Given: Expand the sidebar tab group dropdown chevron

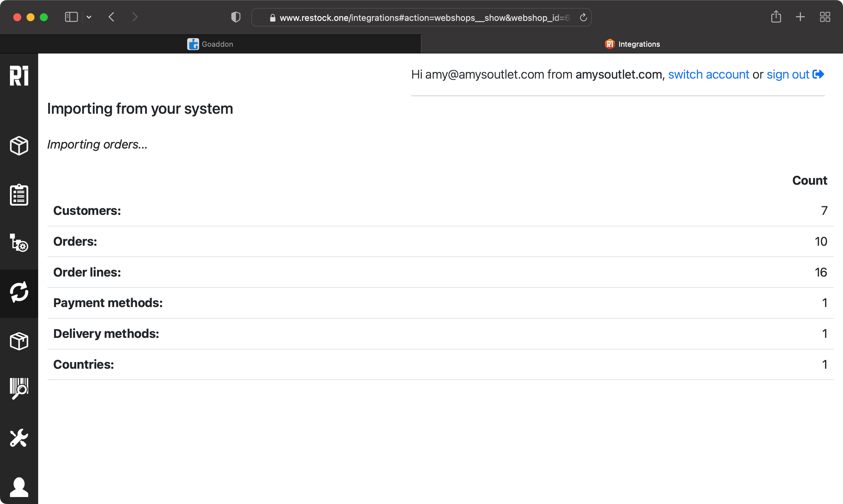Looking at the screenshot, I should [89, 17].
